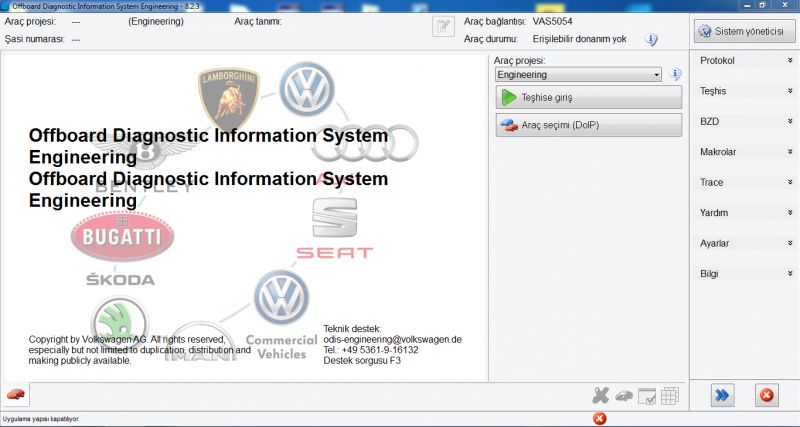Click the 'Tel.: +49 5361-9-16132' text
Viewport: 800px width, 427px height.
click(x=371, y=350)
